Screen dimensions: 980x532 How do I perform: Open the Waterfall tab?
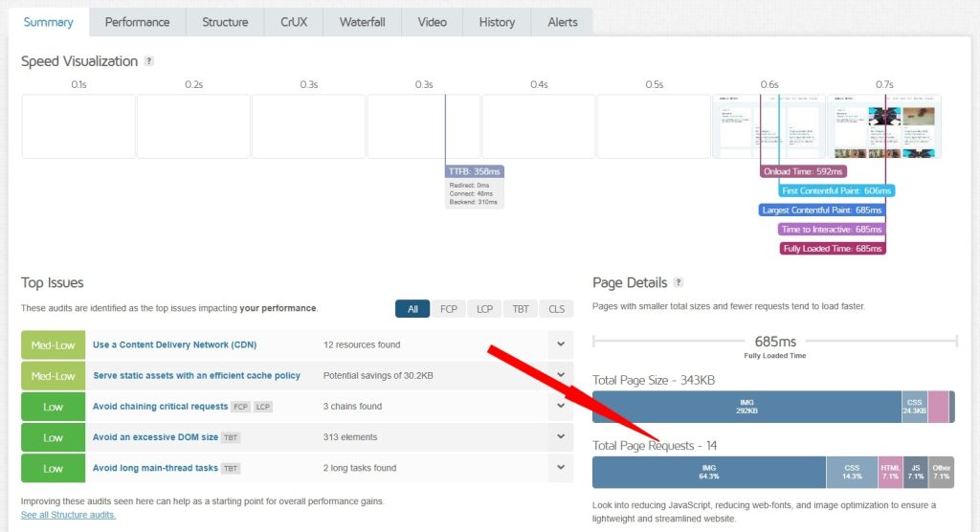[363, 22]
